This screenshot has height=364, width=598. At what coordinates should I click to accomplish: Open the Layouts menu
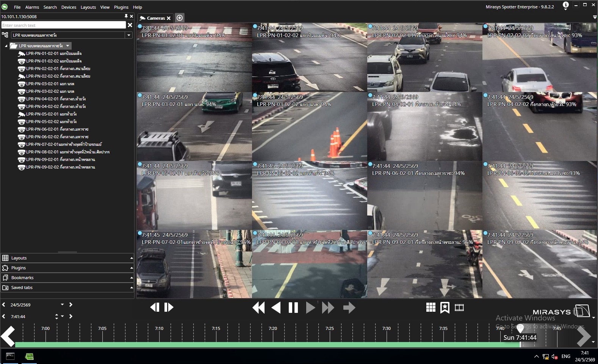88,7
